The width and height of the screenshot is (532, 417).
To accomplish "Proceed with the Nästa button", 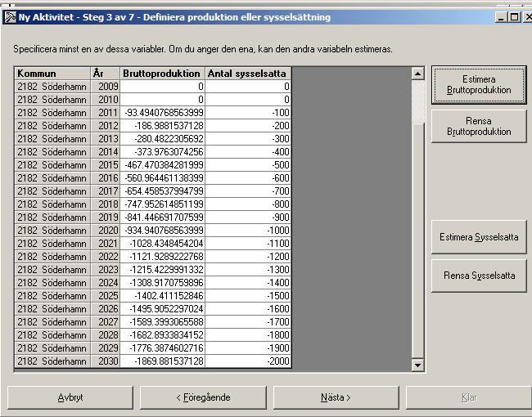I will tap(336, 397).
